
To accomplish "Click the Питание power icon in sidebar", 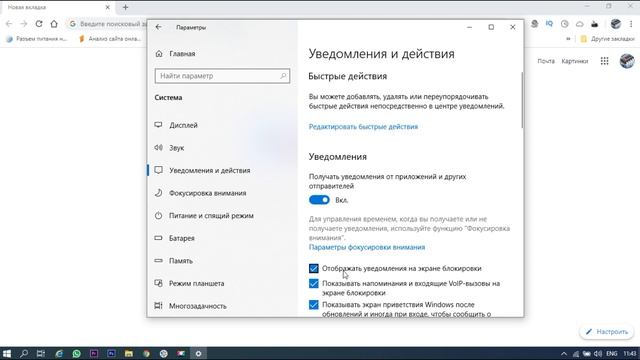I will tap(158, 215).
